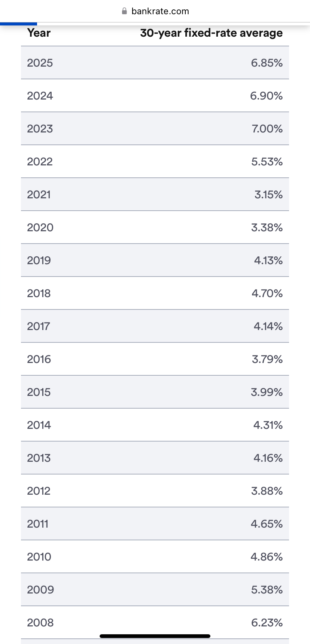The image size is (310, 644).
Task: Tap the blue page-load progress bar
Action: click(18, 24)
